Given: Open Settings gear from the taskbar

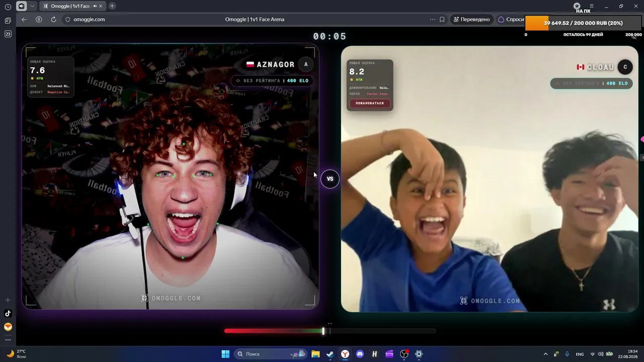Looking at the screenshot, I should coord(419,354).
